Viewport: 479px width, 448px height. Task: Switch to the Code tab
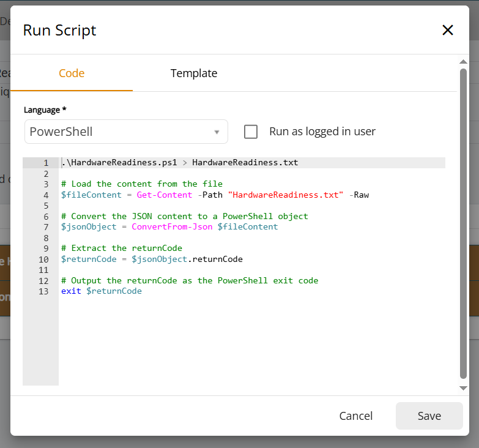(72, 73)
